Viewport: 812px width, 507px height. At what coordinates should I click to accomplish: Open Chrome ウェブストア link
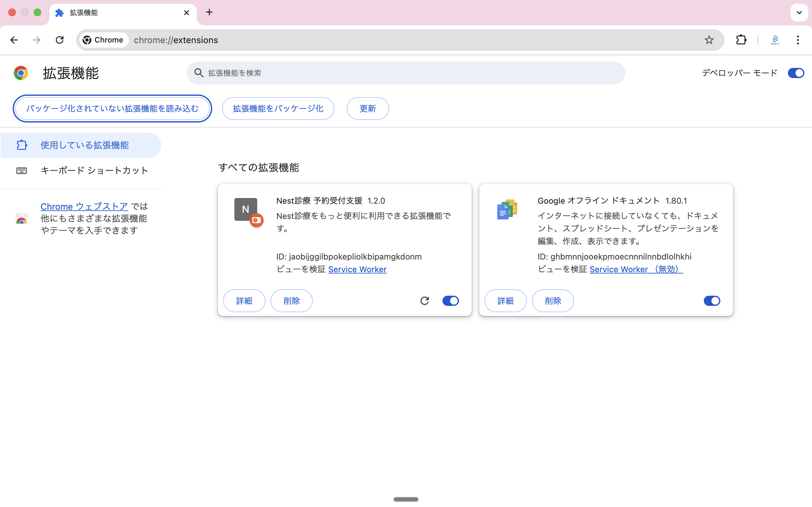[x=84, y=206]
